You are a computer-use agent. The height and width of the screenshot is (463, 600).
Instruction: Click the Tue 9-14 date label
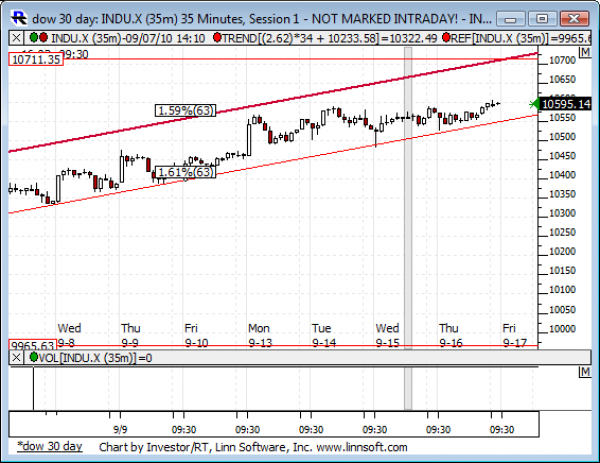pyautogui.click(x=323, y=335)
